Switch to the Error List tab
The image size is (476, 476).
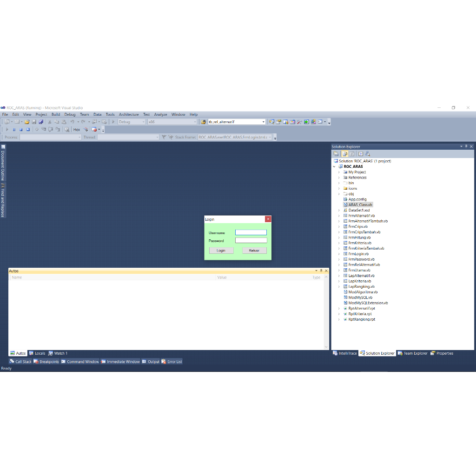pos(172,362)
